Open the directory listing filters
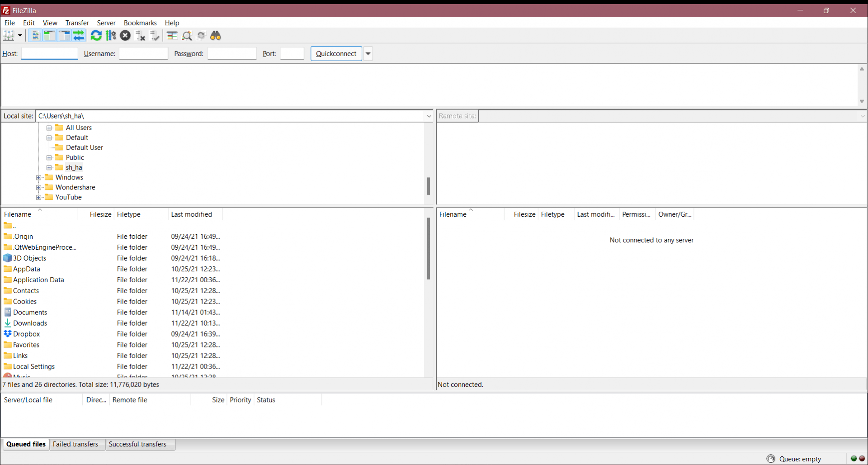Image resolution: width=868 pixels, height=465 pixels. (172, 35)
